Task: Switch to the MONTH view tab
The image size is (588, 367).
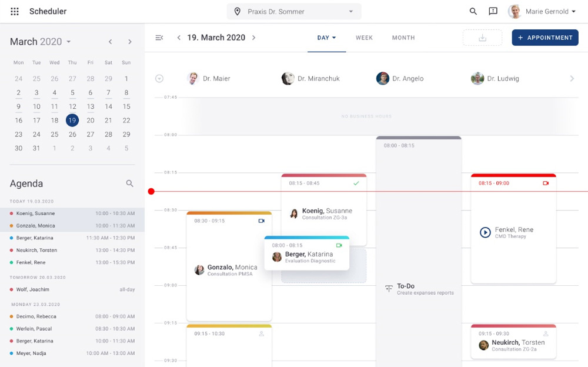Action: [403, 38]
